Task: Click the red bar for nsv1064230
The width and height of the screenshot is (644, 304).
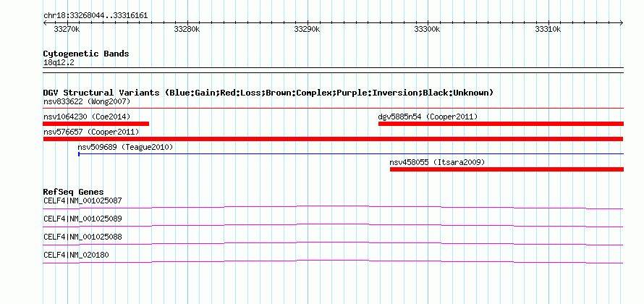Action: coord(96,124)
